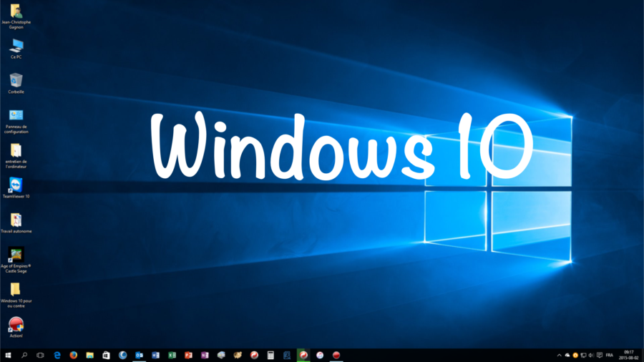Open Firefox from the taskbar
Screen dimensions: 644x362
click(x=74, y=355)
